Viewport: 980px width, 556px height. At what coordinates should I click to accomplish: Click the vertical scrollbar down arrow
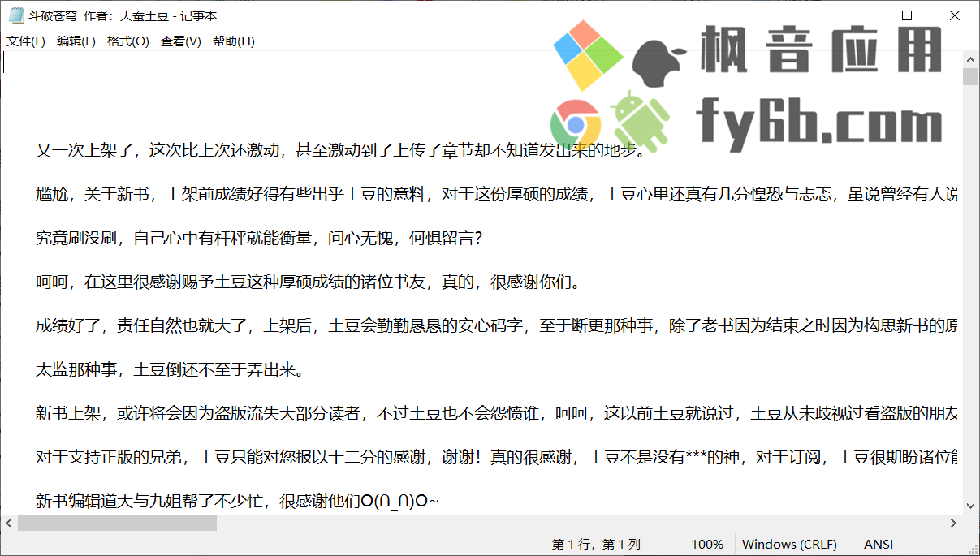[x=970, y=506]
